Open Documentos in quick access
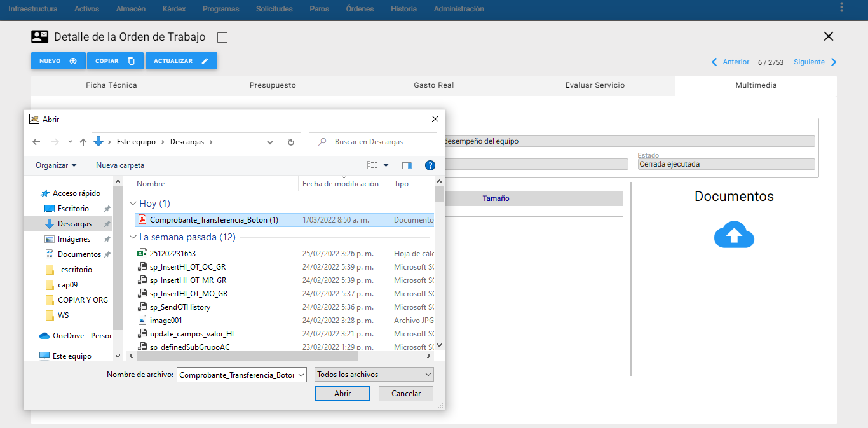The image size is (868, 428). 79,254
